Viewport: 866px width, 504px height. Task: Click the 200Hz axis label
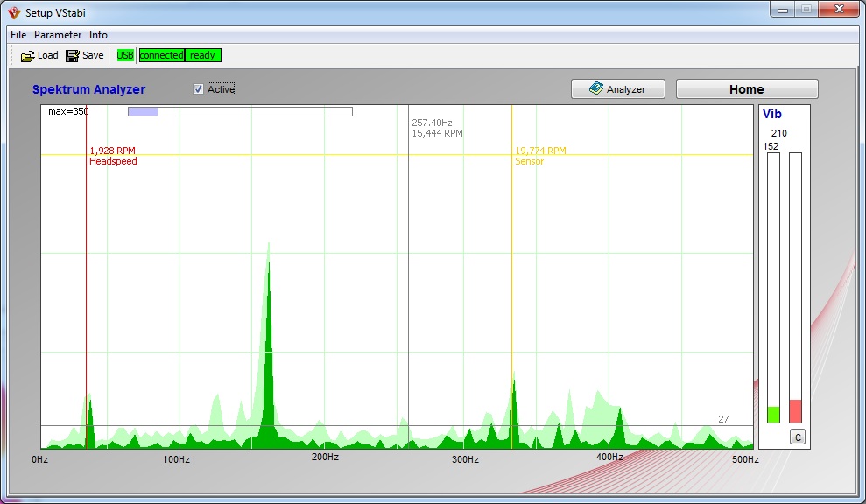(x=326, y=457)
